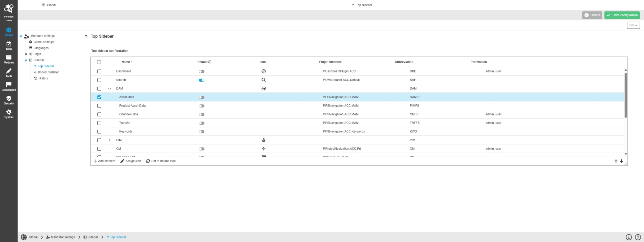
Task: Click the move-down arrow below the table
Action: (x=621, y=161)
